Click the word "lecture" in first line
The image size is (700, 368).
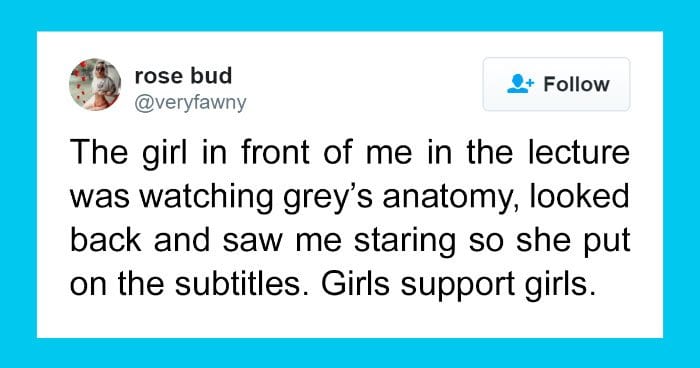click(579, 152)
